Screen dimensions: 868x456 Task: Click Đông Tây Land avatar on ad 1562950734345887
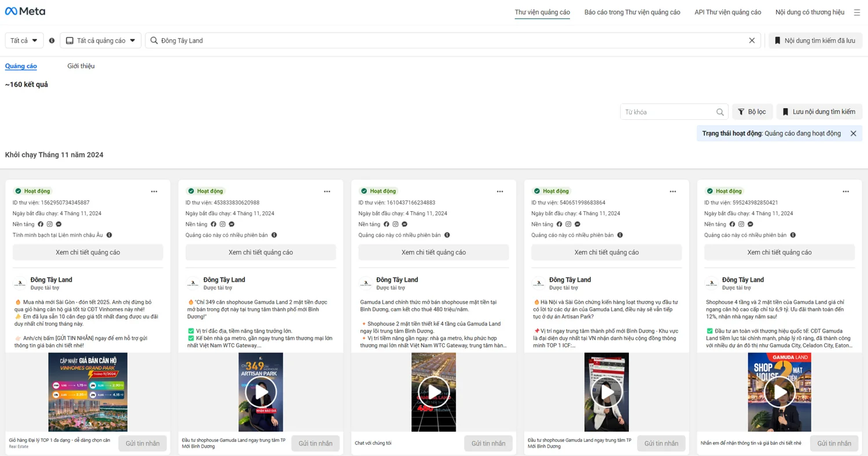click(x=20, y=284)
